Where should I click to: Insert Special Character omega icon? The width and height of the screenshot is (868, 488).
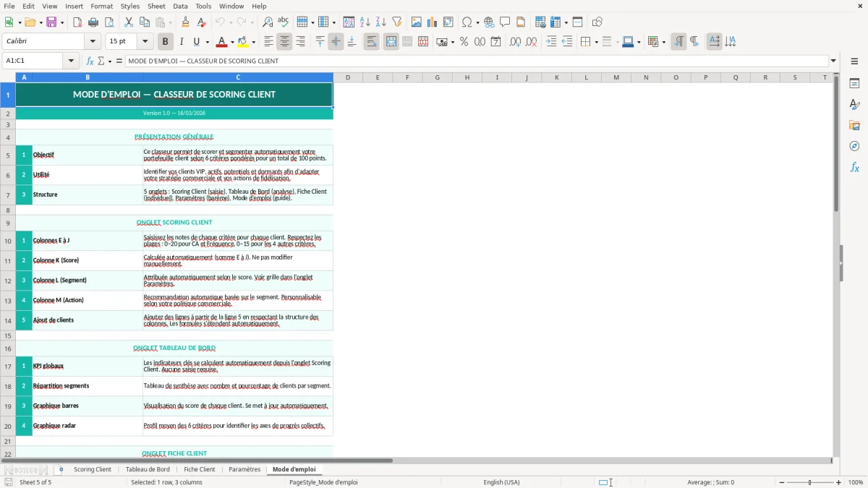[x=467, y=22]
